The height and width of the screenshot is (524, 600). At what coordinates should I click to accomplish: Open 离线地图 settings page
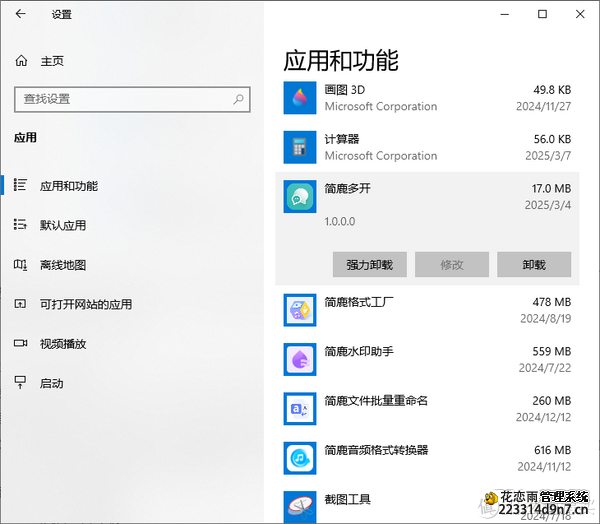click(x=63, y=265)
